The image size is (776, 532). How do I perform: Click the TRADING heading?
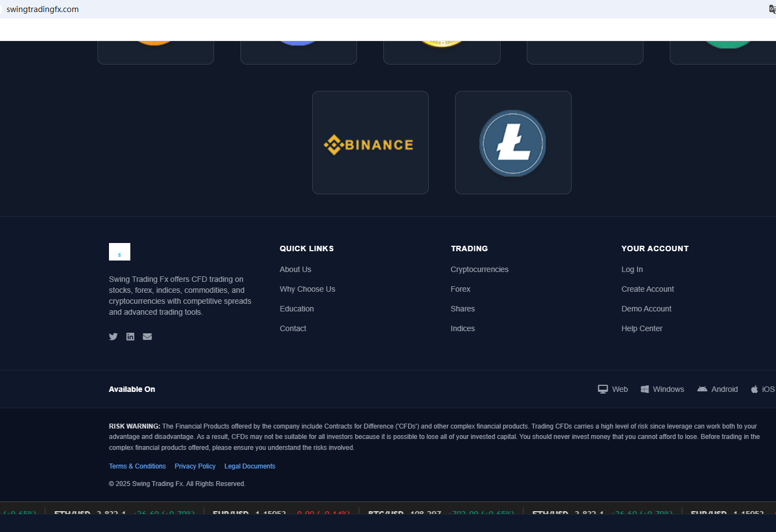469,248
